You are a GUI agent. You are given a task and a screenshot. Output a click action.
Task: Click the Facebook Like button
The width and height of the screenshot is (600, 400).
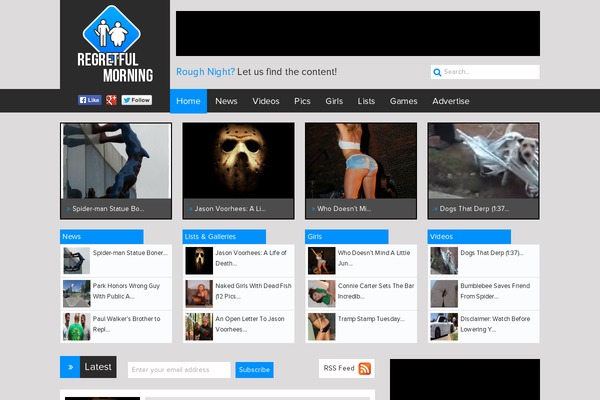point(90,100)
